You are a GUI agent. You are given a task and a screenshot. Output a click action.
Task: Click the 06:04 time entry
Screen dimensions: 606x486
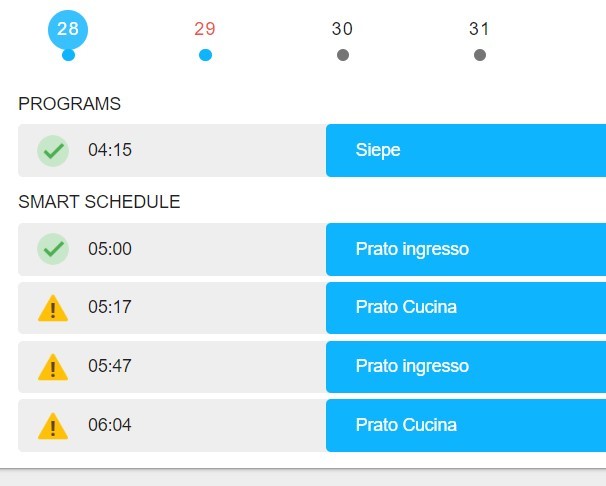pyautogui.click(x=110, y=425)
